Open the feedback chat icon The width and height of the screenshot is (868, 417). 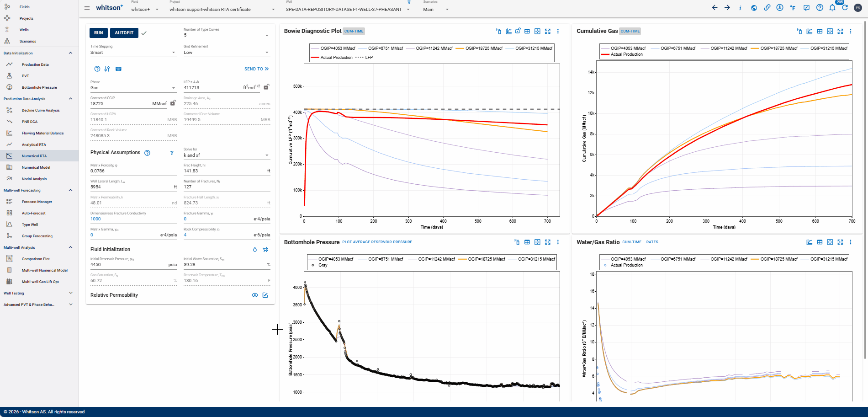(806, 8)
